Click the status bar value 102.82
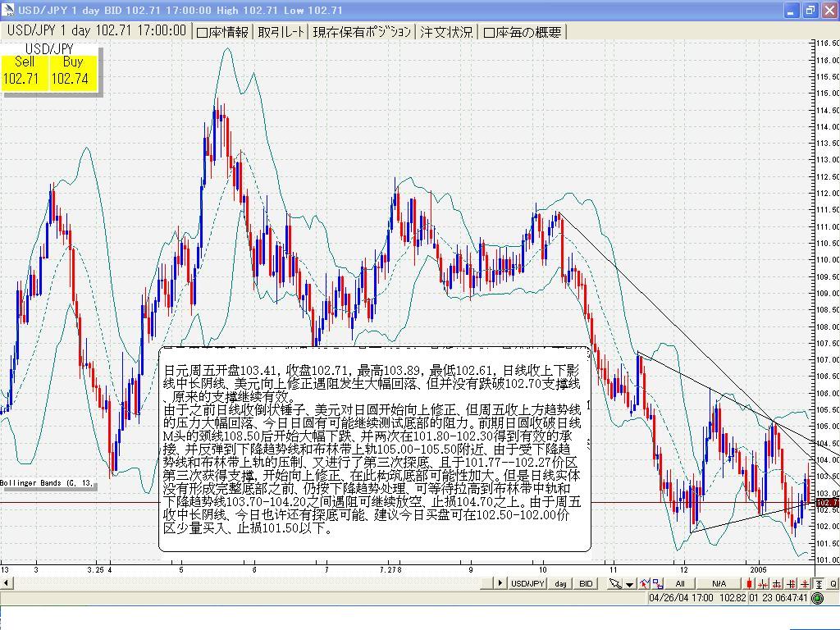 point(733,598)
